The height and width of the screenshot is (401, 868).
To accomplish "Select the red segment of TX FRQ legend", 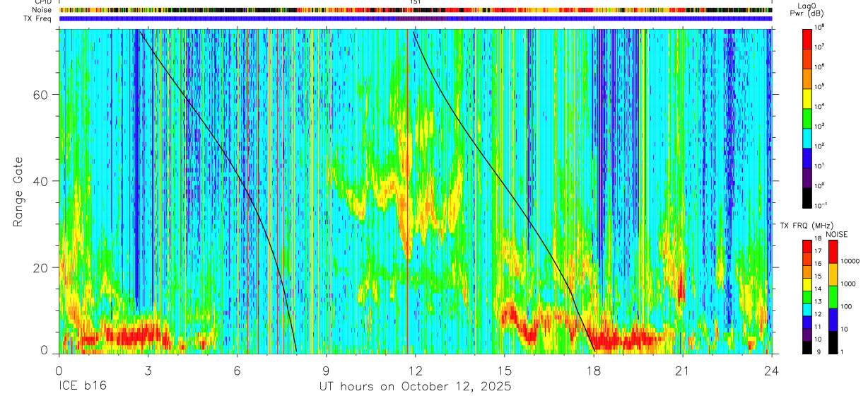I will (x=807, y=247).
